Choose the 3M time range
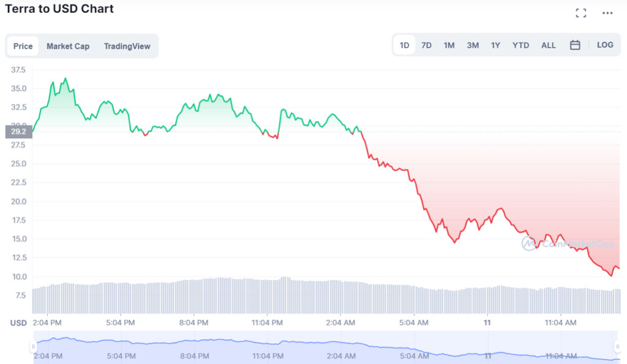The height and width of the screenshot is (364, 627). pyautogui.click(x=473, y=45)
